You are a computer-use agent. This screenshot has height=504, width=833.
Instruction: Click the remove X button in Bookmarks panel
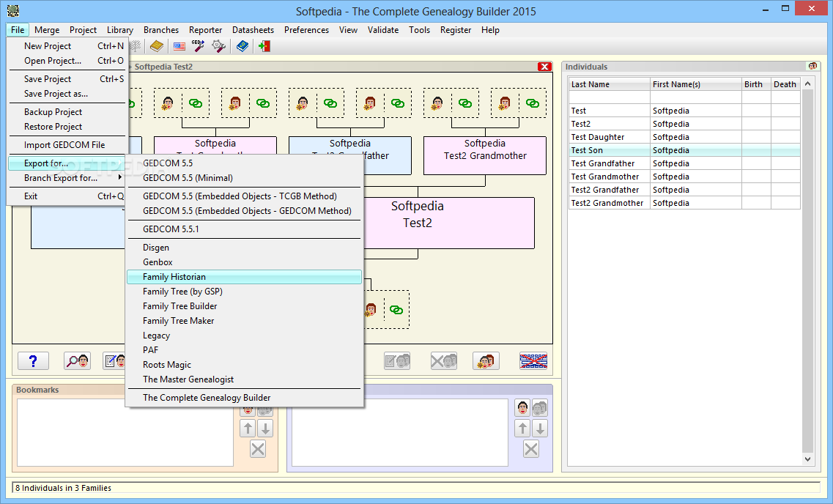point(258,449)
